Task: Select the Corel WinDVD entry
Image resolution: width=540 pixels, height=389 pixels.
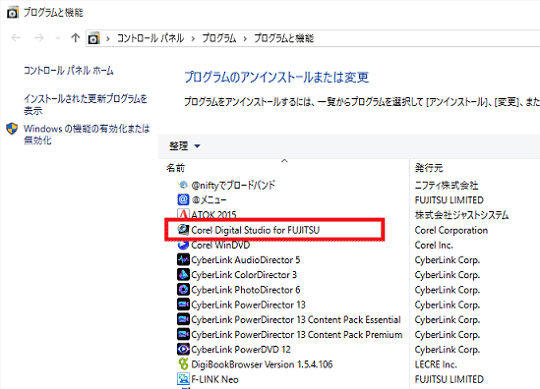Action: pyautogui.click(x=220, y=245)
